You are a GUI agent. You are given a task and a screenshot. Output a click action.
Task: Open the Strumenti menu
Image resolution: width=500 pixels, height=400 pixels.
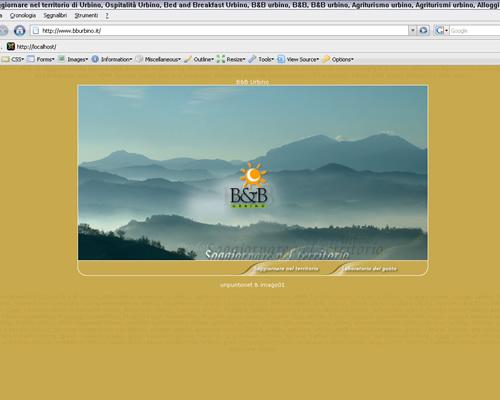86,16
